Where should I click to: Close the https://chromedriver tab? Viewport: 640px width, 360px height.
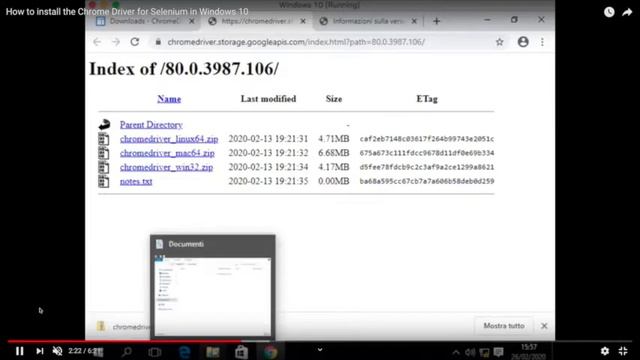coord(303,21)
